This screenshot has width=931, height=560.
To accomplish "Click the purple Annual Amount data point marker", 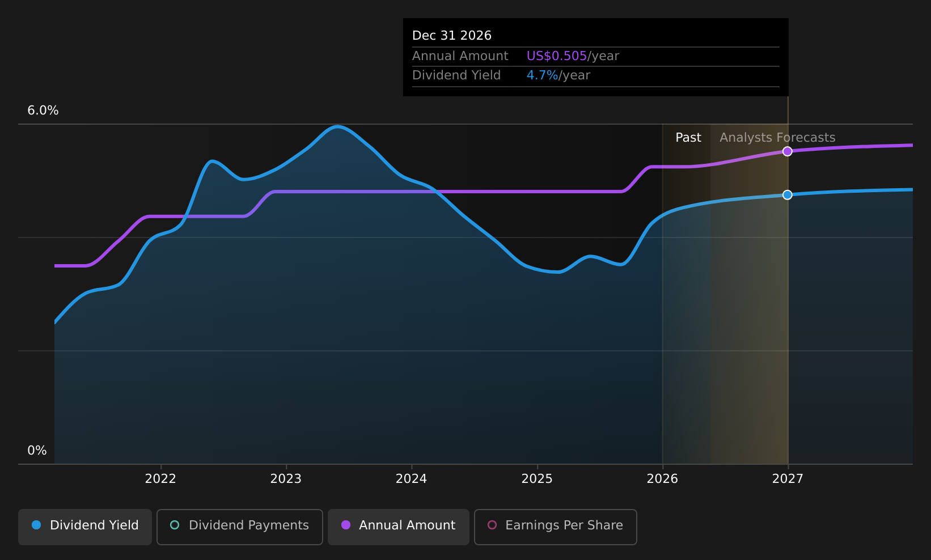I will 787,151.
